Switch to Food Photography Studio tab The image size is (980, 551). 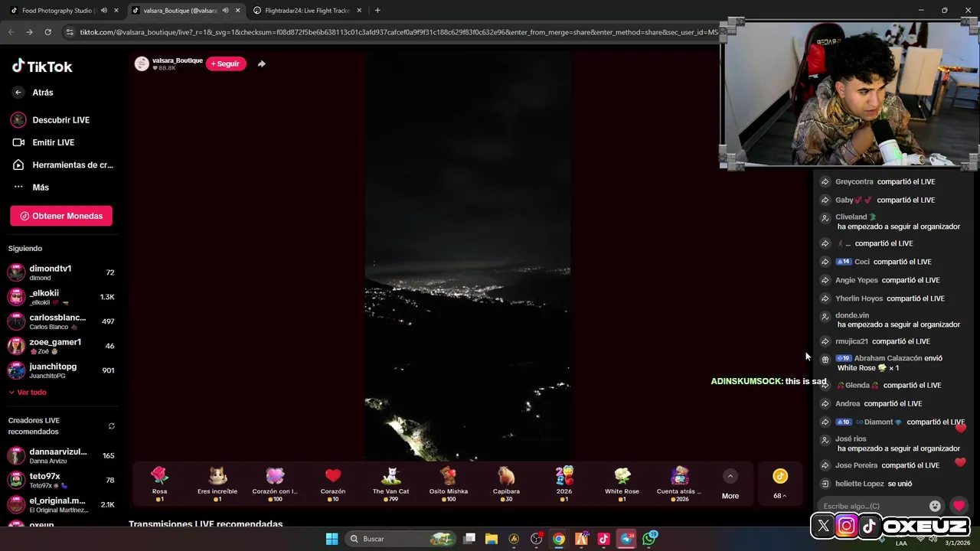[x=57, y=11]
